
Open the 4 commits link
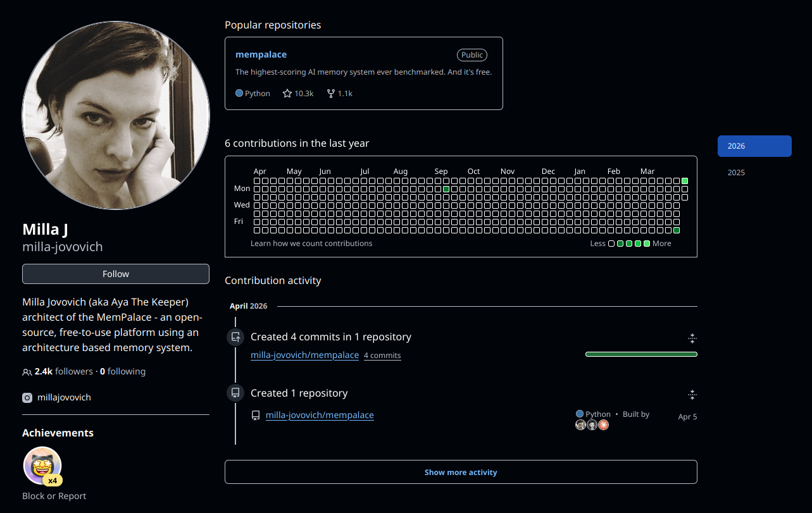tap(382, 355)
